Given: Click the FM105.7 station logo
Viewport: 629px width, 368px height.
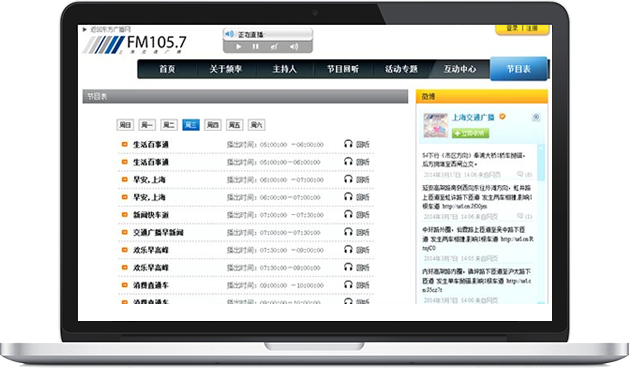Looking at the screenshot, I should (135, 44).
